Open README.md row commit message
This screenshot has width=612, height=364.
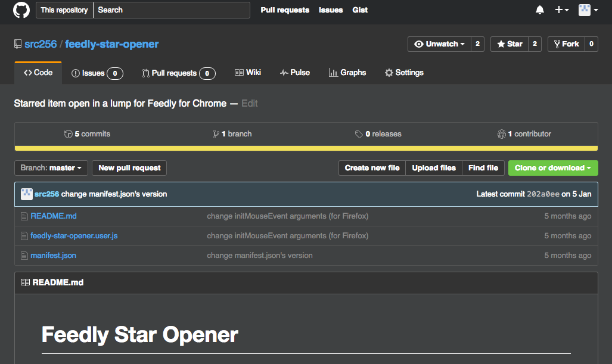click(288, 216)
